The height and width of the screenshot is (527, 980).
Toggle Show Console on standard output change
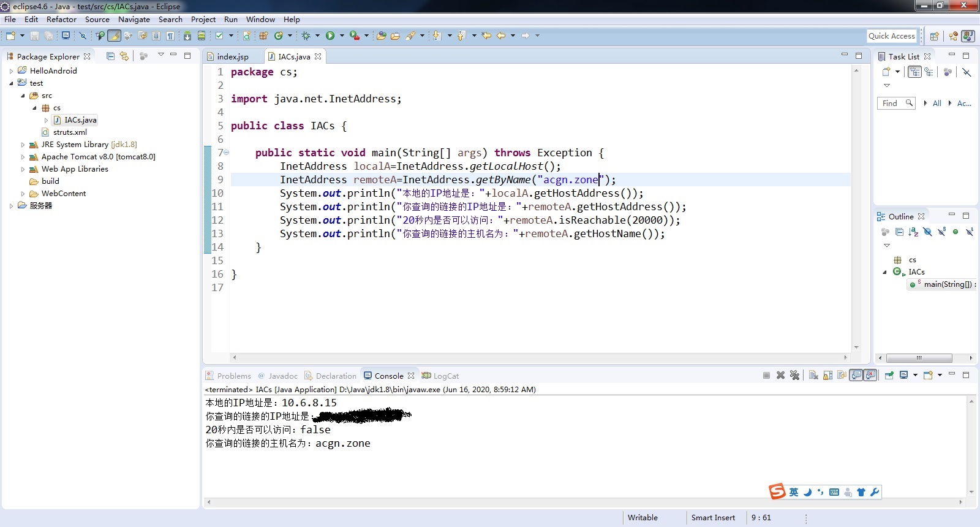click(x=856, y=375)
